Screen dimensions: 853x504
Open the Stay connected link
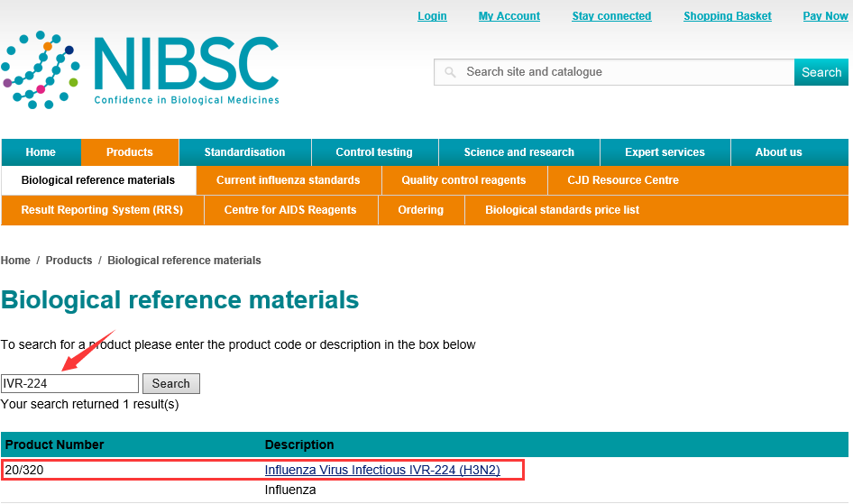pyautogui.click(x=611, y=16)
